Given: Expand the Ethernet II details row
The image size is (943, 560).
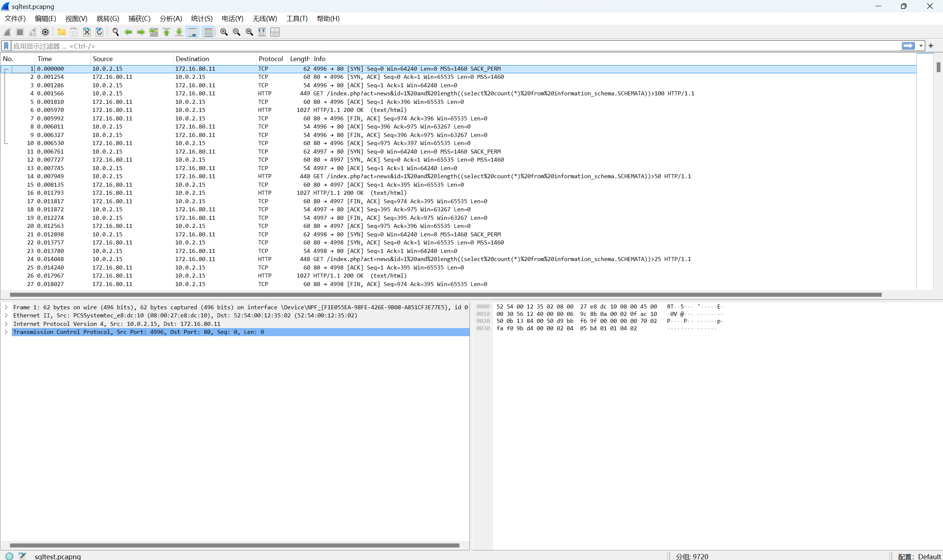Looking at the screenshot, I should [x=6, y=316].
